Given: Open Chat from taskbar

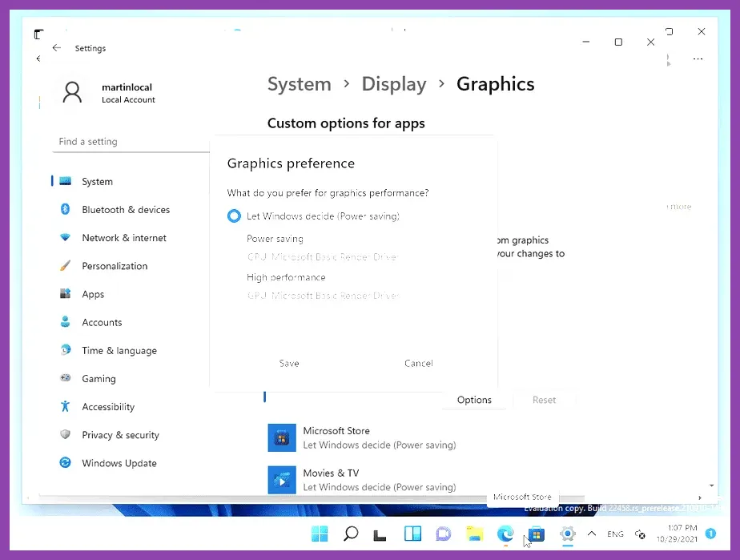Looking at the screenshot, I should tap(443, 534).
